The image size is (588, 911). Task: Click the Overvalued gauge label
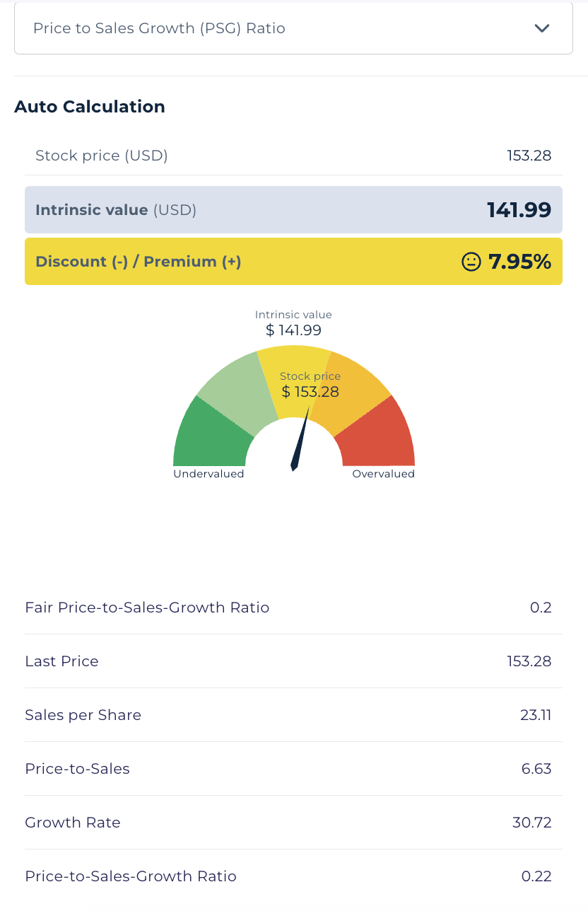point(384,474)
